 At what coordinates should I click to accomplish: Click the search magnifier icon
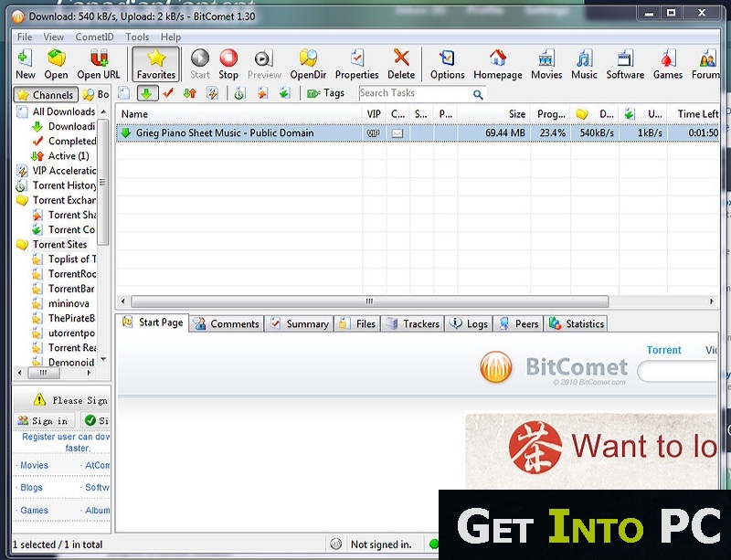point(478,94)
